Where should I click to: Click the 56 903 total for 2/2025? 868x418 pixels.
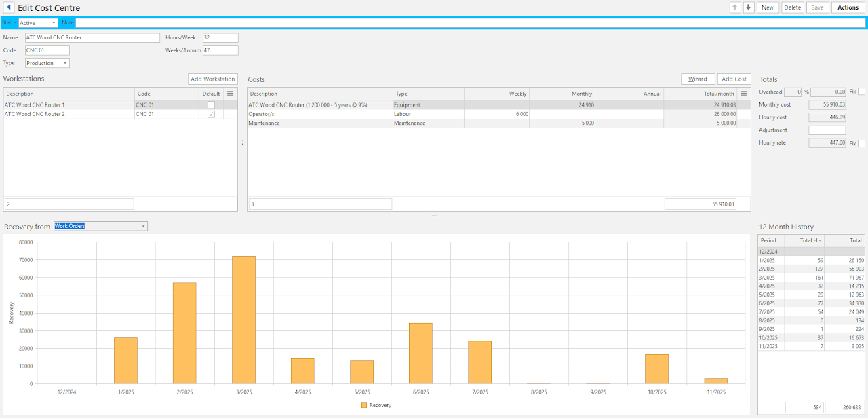point(845,269)
